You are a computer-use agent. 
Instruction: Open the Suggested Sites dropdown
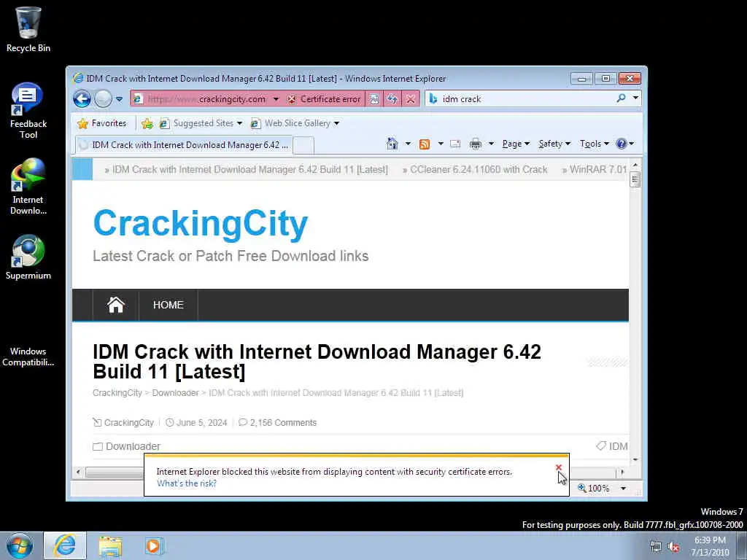coord(201,123)
